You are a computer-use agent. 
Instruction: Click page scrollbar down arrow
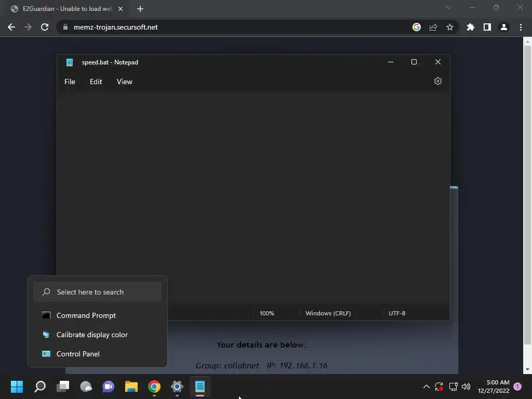click(x=527, y=369)
